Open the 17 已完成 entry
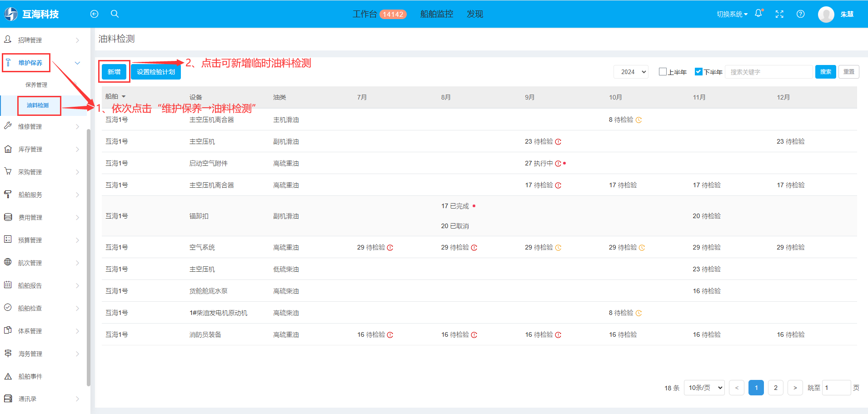 coord(455,206)
